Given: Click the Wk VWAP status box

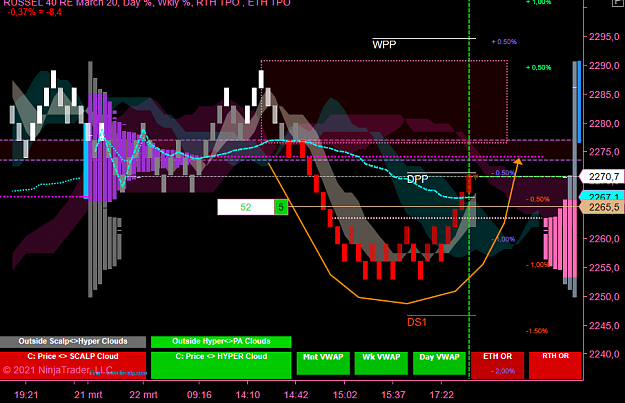Looking at the screenshot, I should click(381, 363).
